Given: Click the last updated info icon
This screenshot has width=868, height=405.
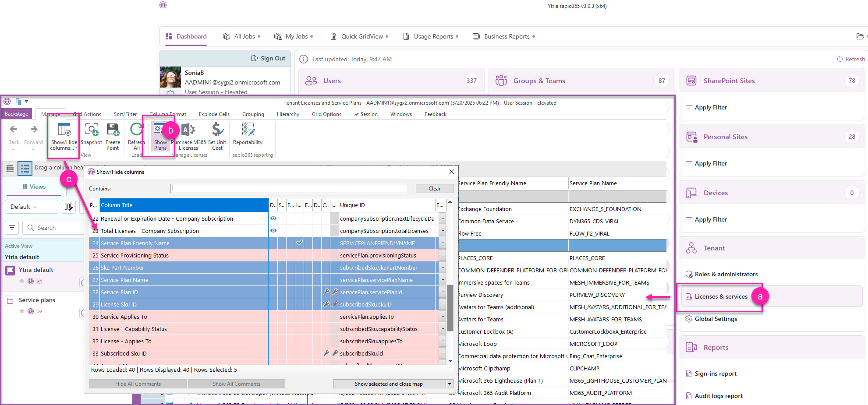Looking at the screenshot, I should (x=304, y=59).
